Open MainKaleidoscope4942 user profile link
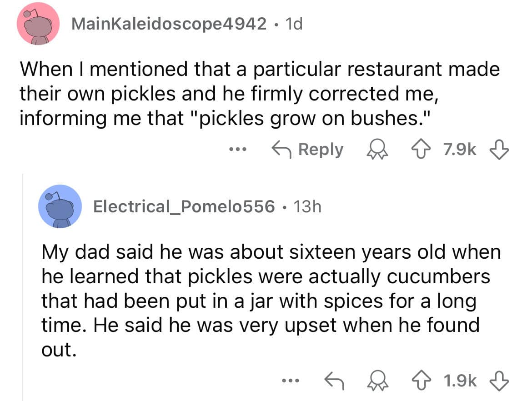This screenshot has width=532, height=401. pos(169,24)
